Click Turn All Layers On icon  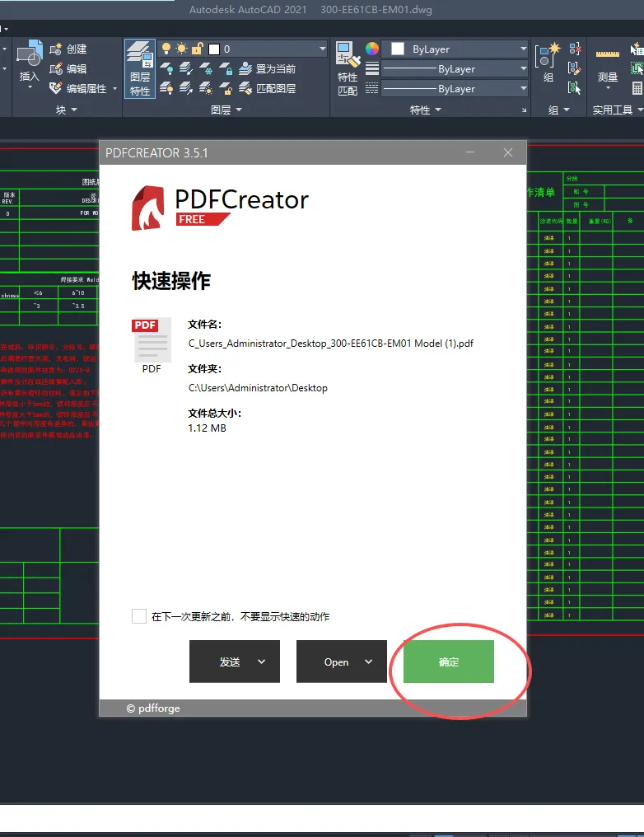pos(166,88)
